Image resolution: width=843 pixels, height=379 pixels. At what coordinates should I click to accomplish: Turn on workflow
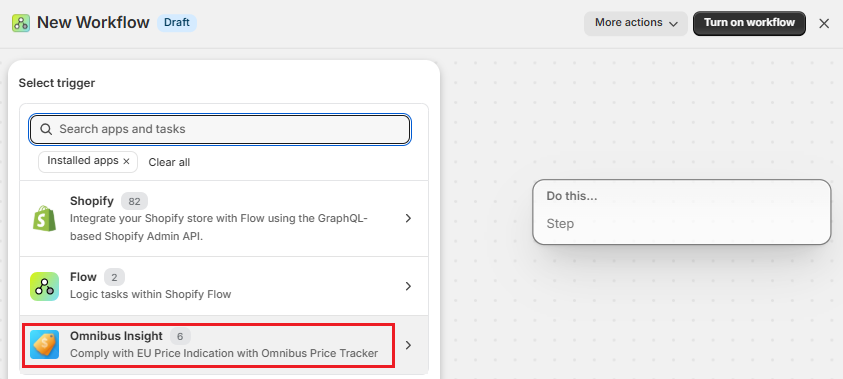[x=749, y=23]
